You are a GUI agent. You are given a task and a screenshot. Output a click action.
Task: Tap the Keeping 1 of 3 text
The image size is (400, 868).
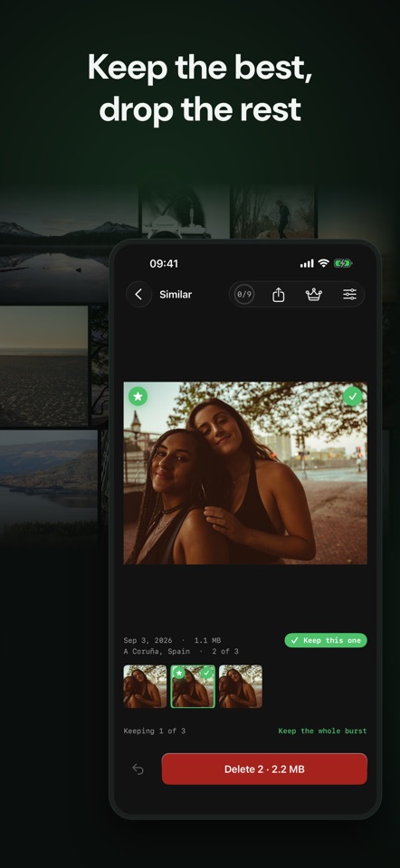tap(155, 731)
